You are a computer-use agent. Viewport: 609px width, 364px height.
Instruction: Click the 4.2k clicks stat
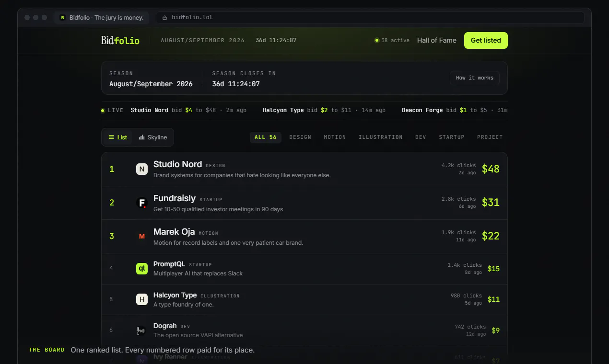(x=459, y=166)
